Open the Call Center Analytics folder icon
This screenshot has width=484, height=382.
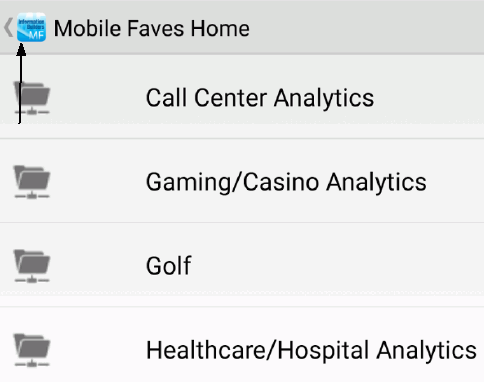pyautogui.click(x=32, y=98)
